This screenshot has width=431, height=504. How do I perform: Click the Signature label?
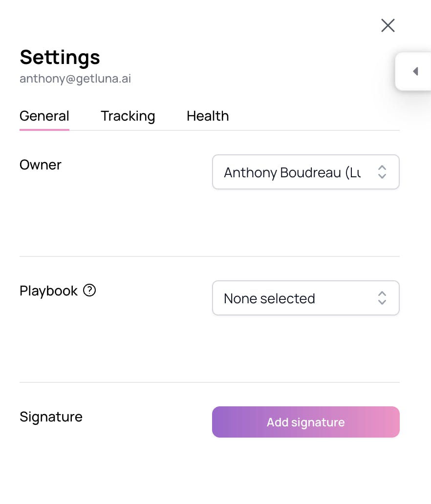pyautogui.click(x=51, y=417)
